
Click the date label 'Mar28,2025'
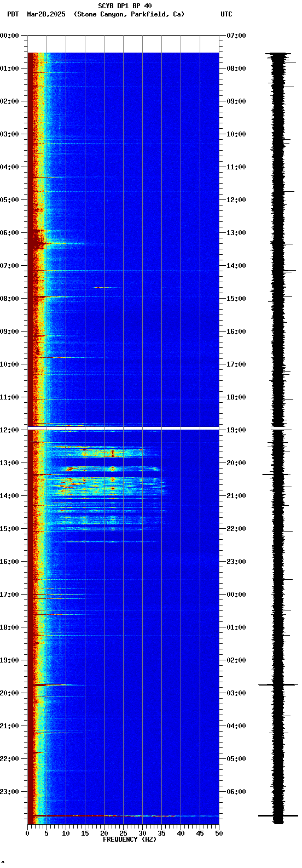(46, 14)
